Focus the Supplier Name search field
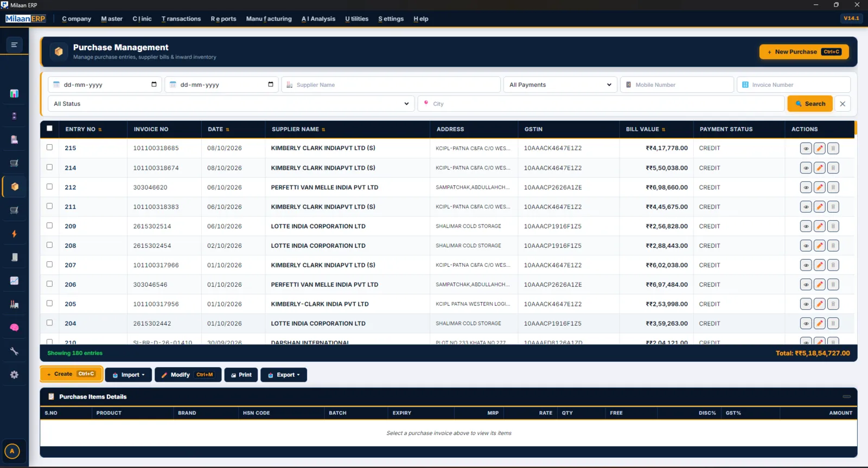Viewport: 868px width, 468px height. tap(391, 85)
